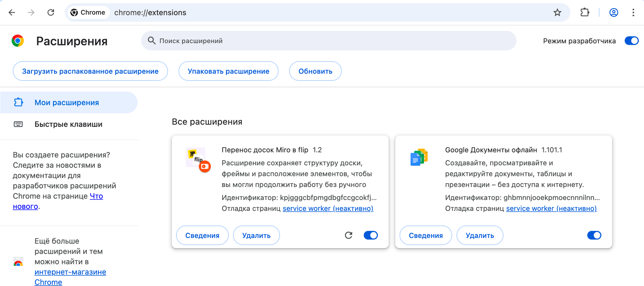Click the Все расширения heading
This screenshot has width=644, height=286.
[207, 122]
